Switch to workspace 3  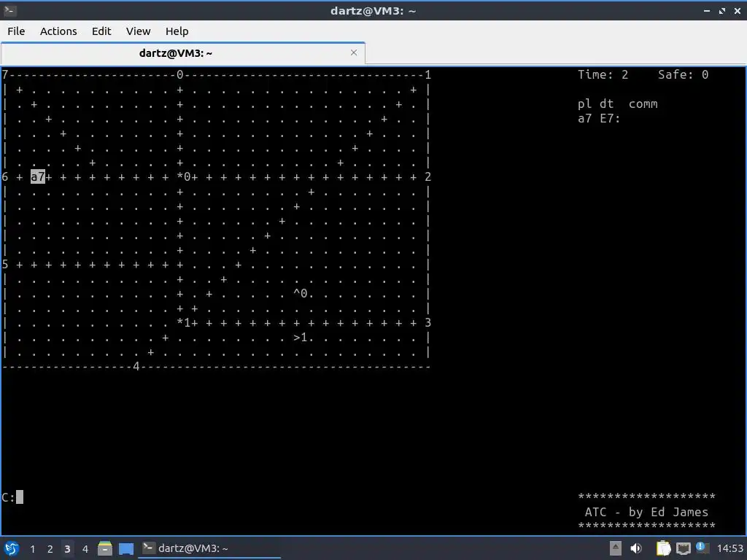click(x=67, y=549)
